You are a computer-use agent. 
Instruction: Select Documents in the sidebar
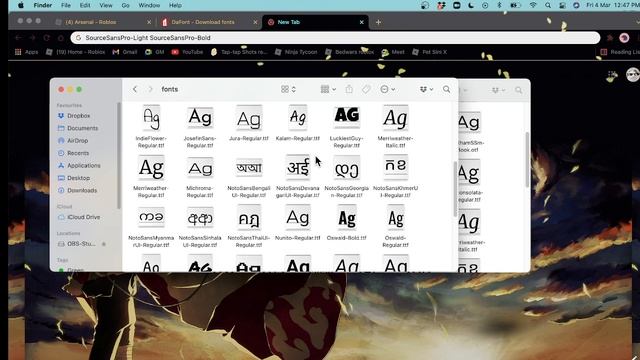[78, 128]
